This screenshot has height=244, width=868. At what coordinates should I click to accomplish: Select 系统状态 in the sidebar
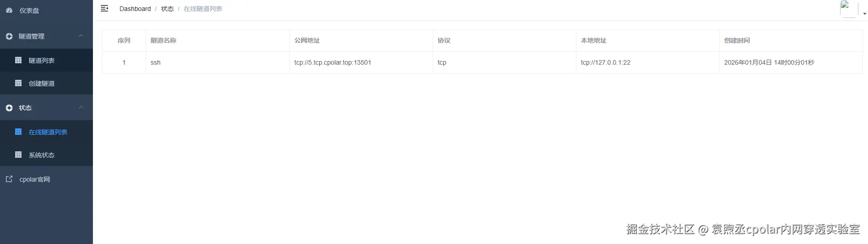(x=42, y=155)
